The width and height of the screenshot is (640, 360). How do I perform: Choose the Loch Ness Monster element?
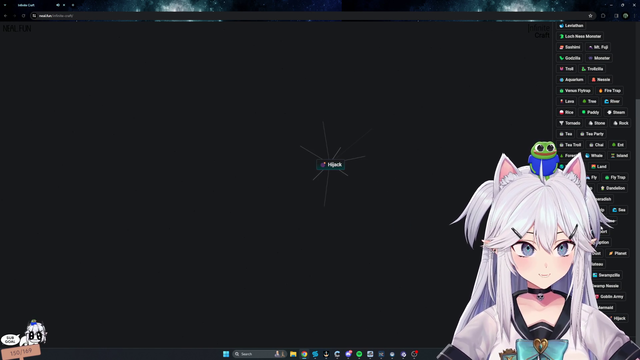point(580,36)
